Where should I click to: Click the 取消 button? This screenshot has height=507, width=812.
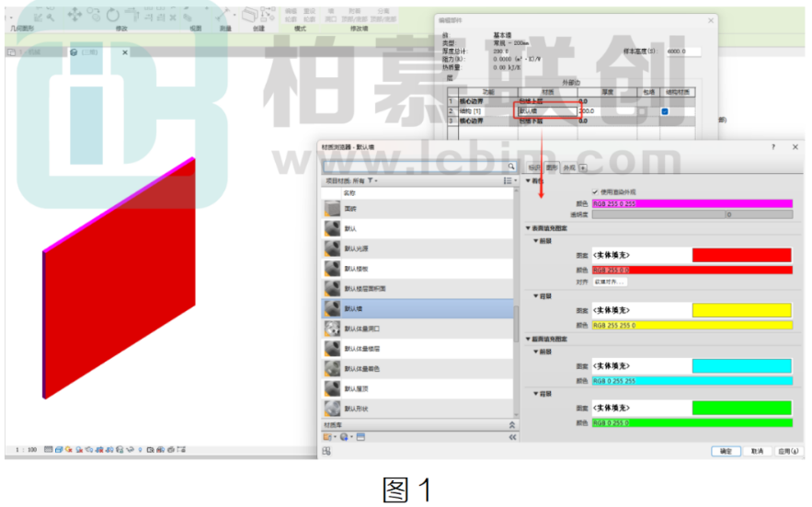pos(757,451)
